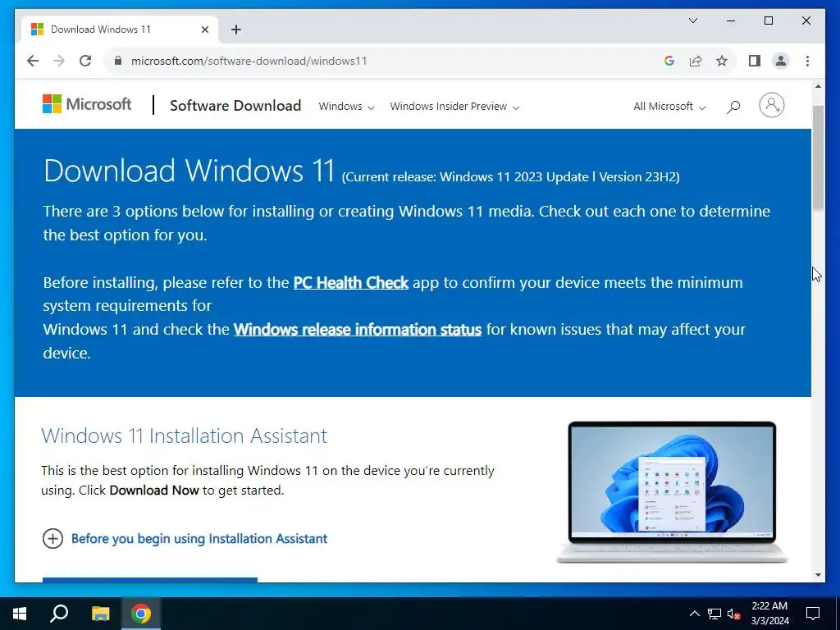Open File Explorer from taskbar

[x=100, y=614]
